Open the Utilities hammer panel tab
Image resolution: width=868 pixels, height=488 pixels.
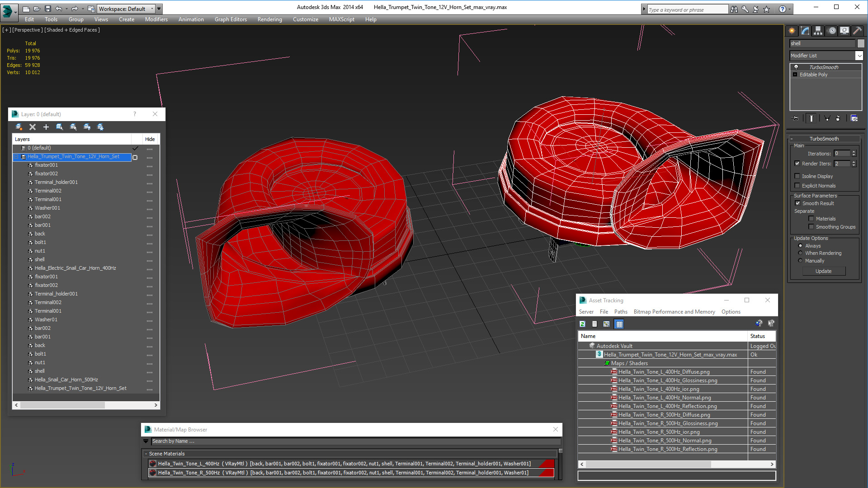click(x=857, y=31)
